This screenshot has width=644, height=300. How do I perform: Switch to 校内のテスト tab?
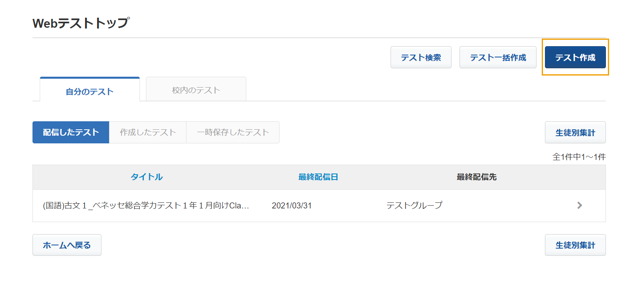(196, 90)
